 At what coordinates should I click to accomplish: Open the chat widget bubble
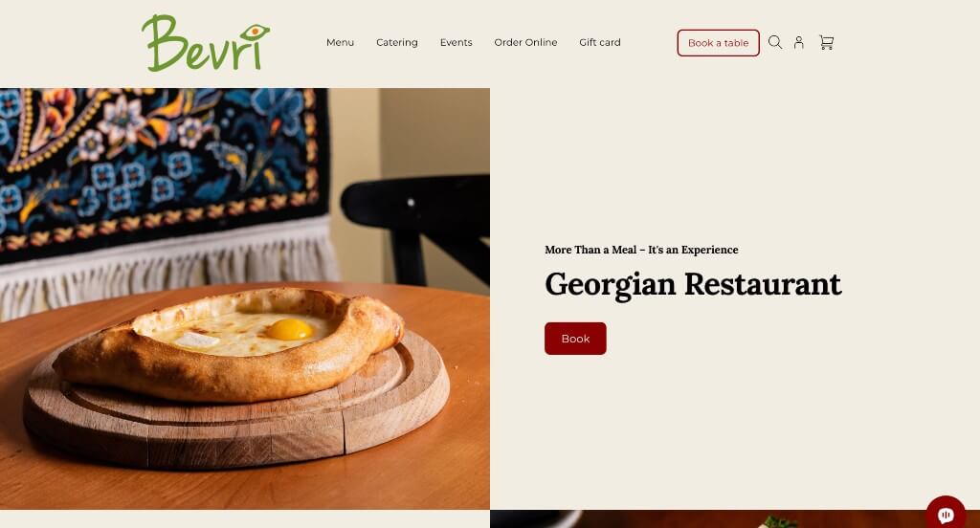pos(946,514)
